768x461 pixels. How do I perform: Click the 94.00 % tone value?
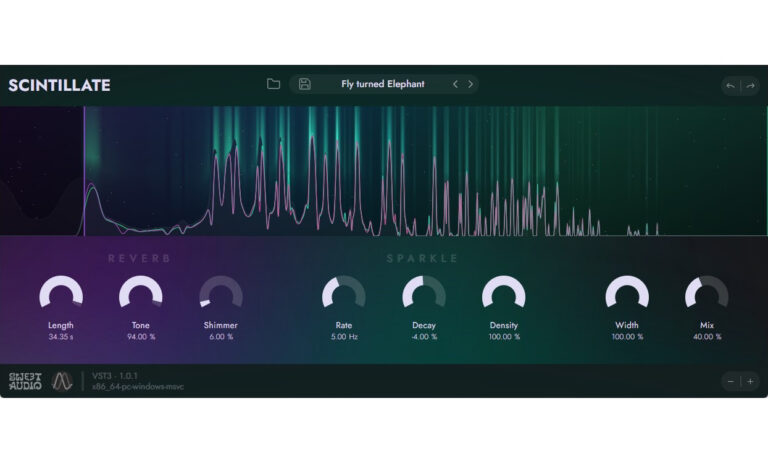click(x=141, y=337)
